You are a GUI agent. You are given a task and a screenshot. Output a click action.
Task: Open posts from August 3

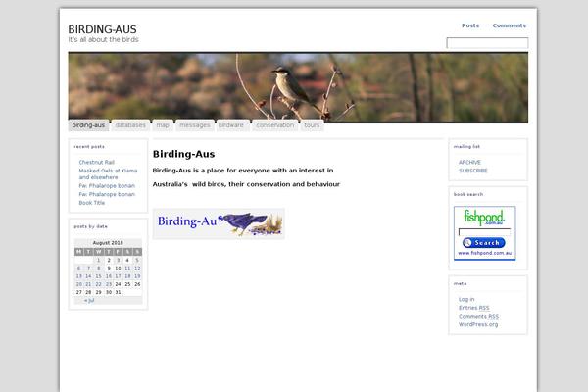[x=118, y=260]
